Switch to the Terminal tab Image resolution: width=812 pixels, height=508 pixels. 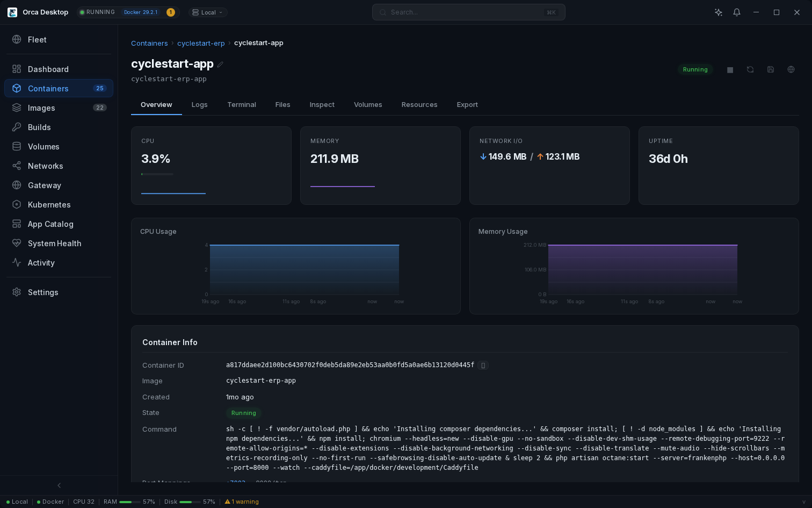pyautogui.click(x=242, y=105)
